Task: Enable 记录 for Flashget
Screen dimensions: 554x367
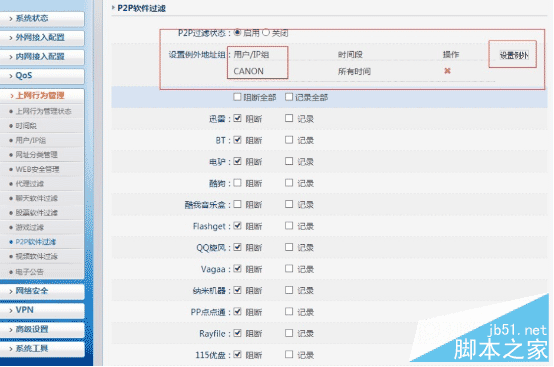Action: [x=289, y=226]
